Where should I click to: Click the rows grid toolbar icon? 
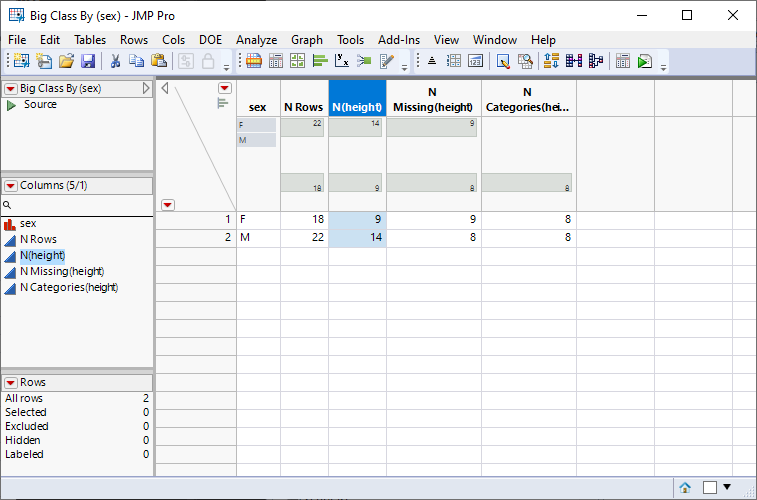(454, 61)
